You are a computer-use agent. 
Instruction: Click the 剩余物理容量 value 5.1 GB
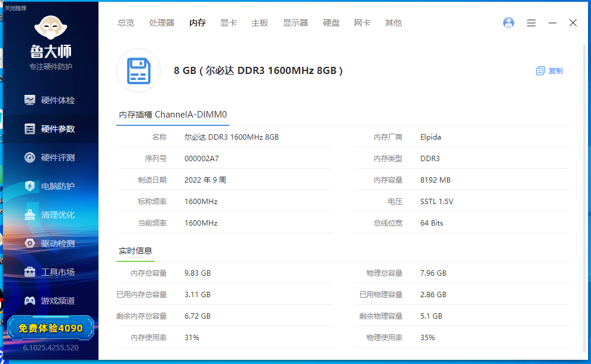click(431, 316)
